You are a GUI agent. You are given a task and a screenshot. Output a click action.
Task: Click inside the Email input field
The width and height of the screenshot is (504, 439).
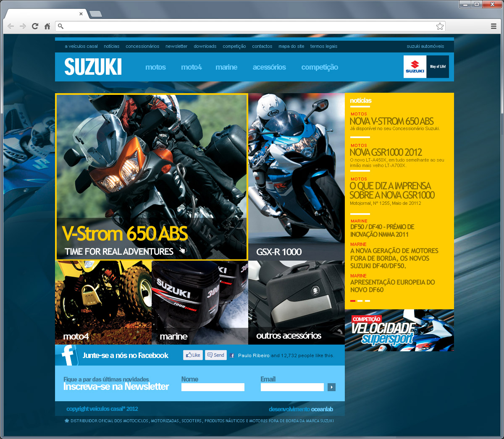pos(292,387)
